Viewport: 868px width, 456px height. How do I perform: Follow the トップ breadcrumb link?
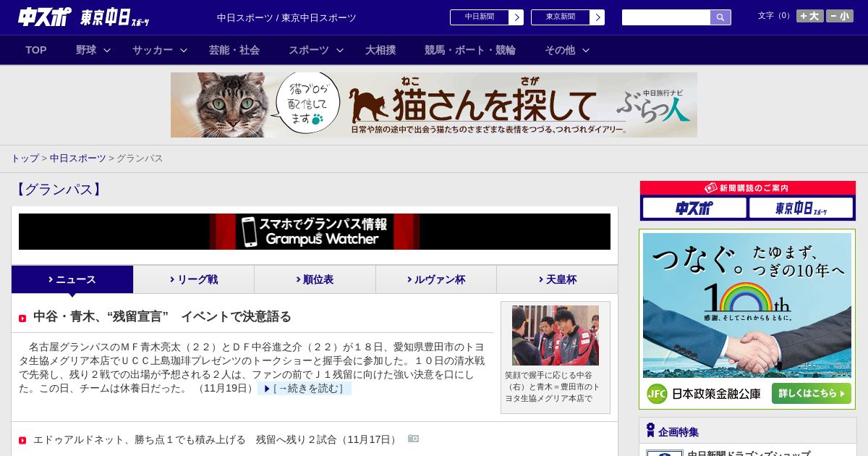(25, 159)
